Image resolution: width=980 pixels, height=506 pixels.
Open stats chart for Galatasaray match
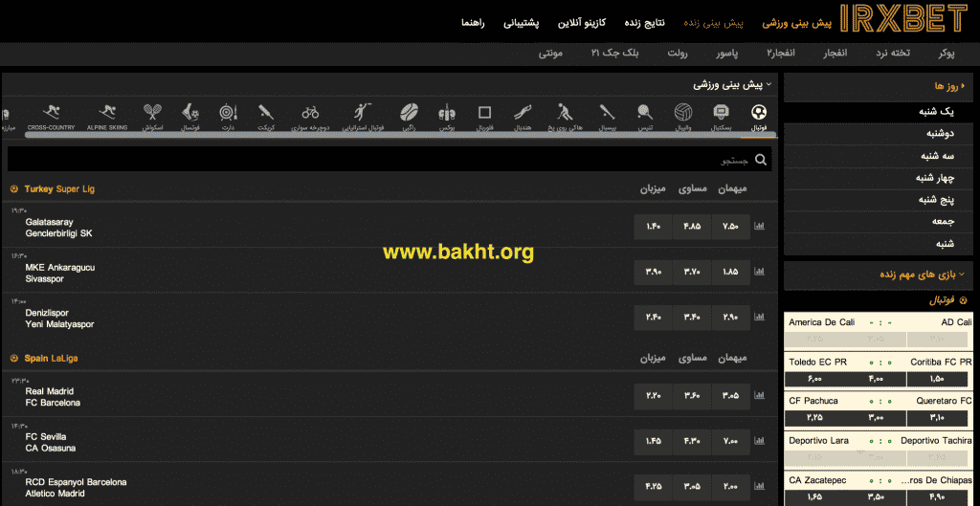point(760,227)
